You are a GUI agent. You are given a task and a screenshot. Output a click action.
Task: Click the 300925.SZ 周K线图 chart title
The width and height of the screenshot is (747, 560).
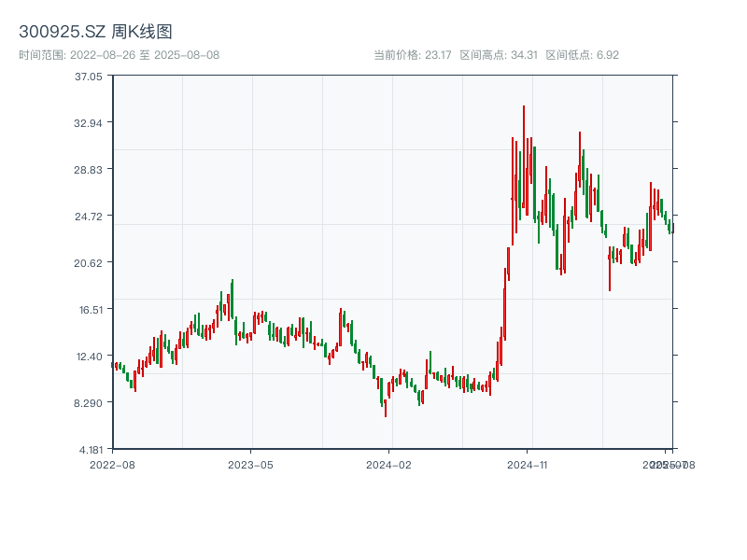click(95, 33)
